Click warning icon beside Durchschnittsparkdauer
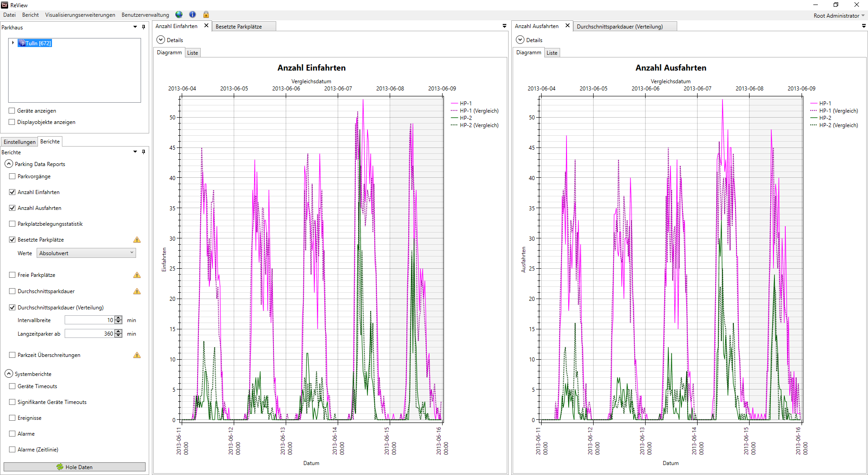The width and height of the screenshot is (868, 475). 137,291
